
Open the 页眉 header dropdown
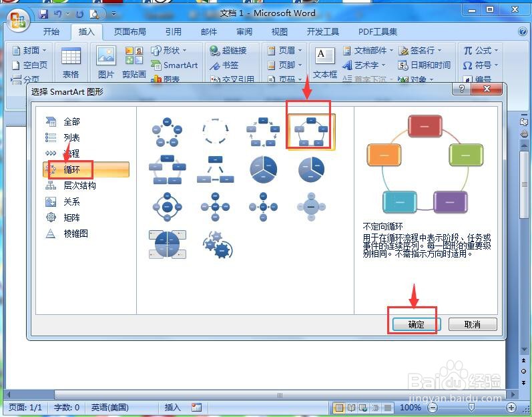(x=284, y=51)
